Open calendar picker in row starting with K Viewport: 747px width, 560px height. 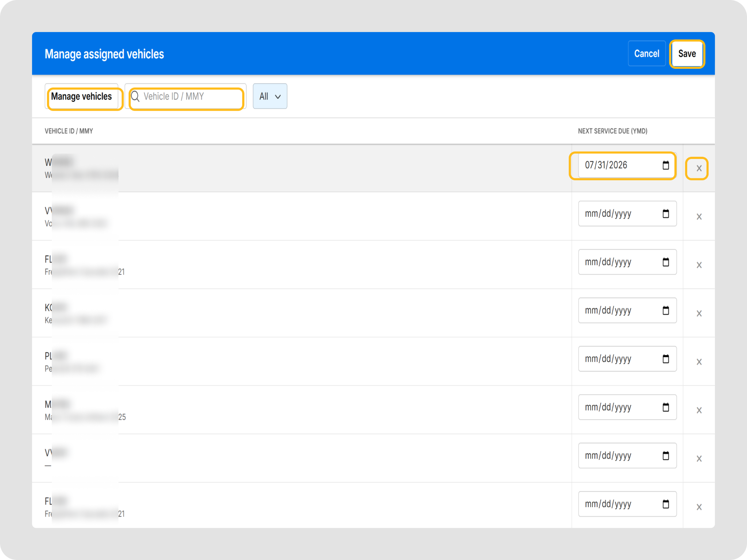click(x=666, y=310)
